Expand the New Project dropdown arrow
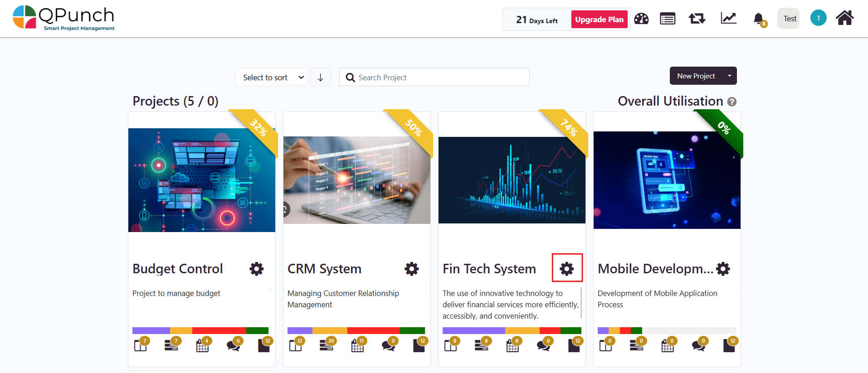 click(x=729, y=76)
